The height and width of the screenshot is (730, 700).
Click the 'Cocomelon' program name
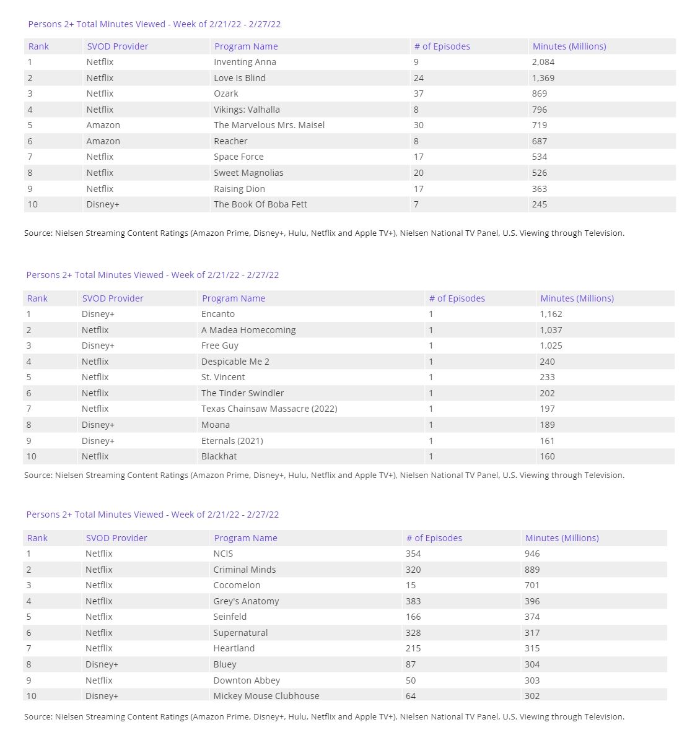click(x=237, y=585)
